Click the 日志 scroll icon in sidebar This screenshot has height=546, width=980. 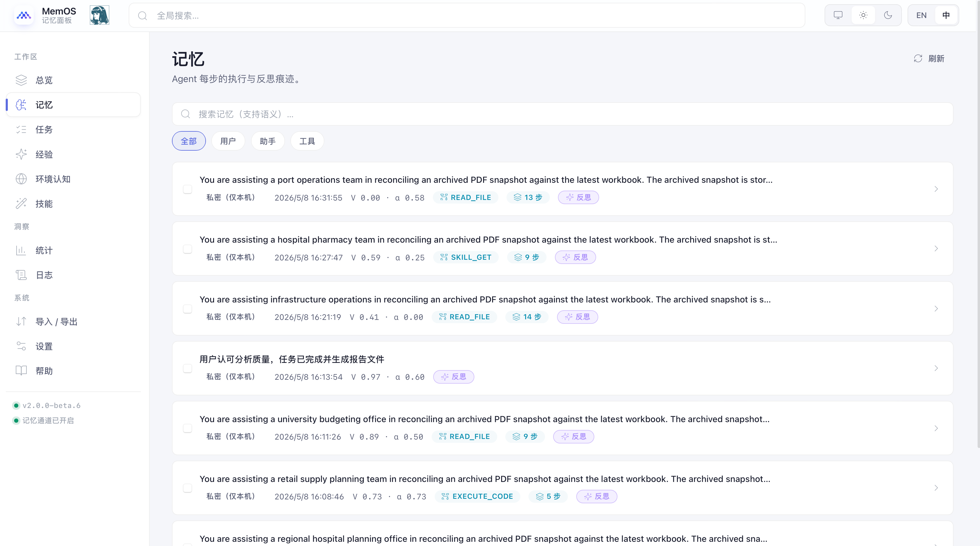pyautogui.click(x=21, y=275)
